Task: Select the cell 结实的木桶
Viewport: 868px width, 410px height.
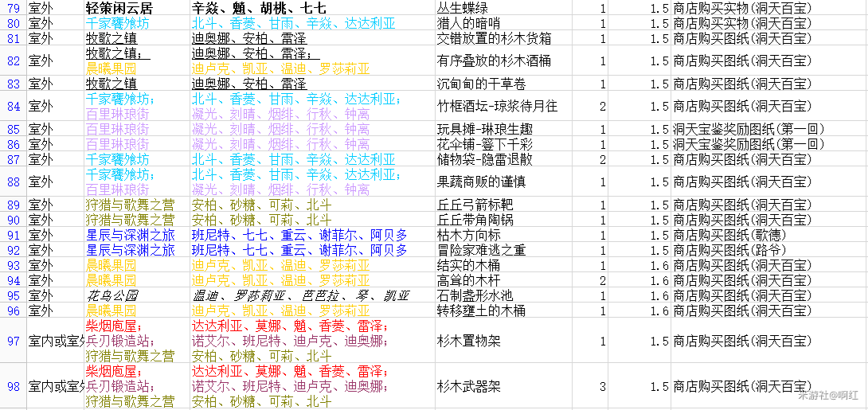Action: [x=502, y=266]
